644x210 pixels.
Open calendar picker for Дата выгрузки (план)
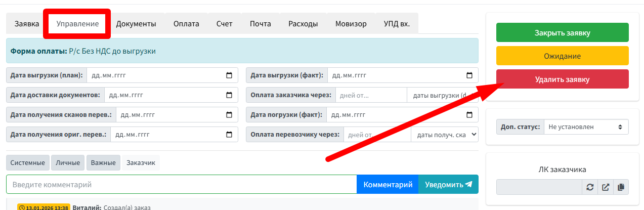click(229, 75)
